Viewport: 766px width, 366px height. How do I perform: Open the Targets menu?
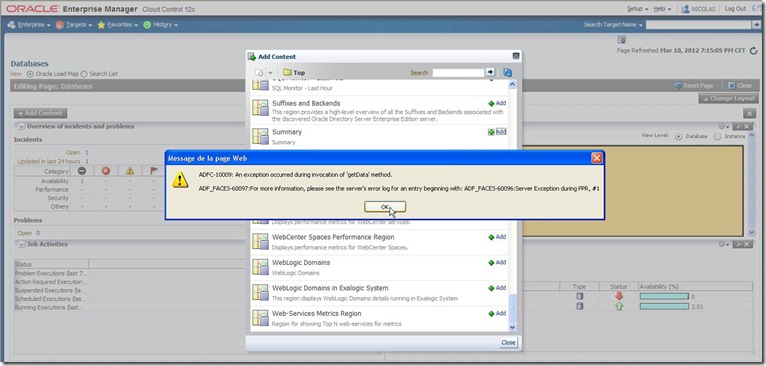click(74, 24)
